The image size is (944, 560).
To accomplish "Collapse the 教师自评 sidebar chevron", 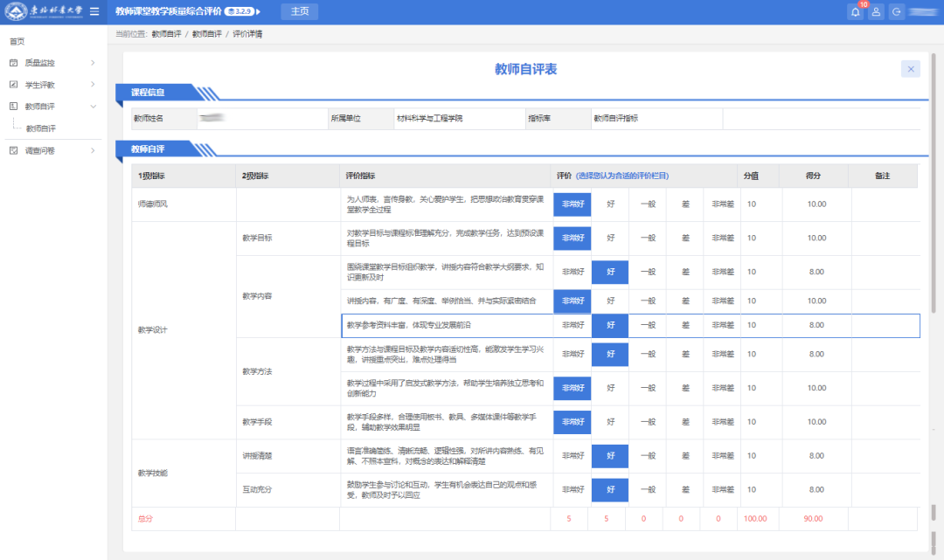I will point(93,107).
